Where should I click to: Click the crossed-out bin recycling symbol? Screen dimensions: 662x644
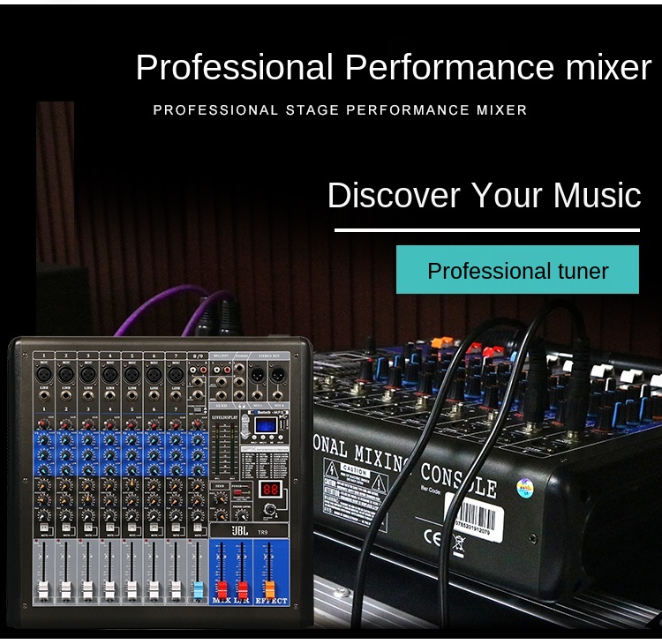(457, 543)
